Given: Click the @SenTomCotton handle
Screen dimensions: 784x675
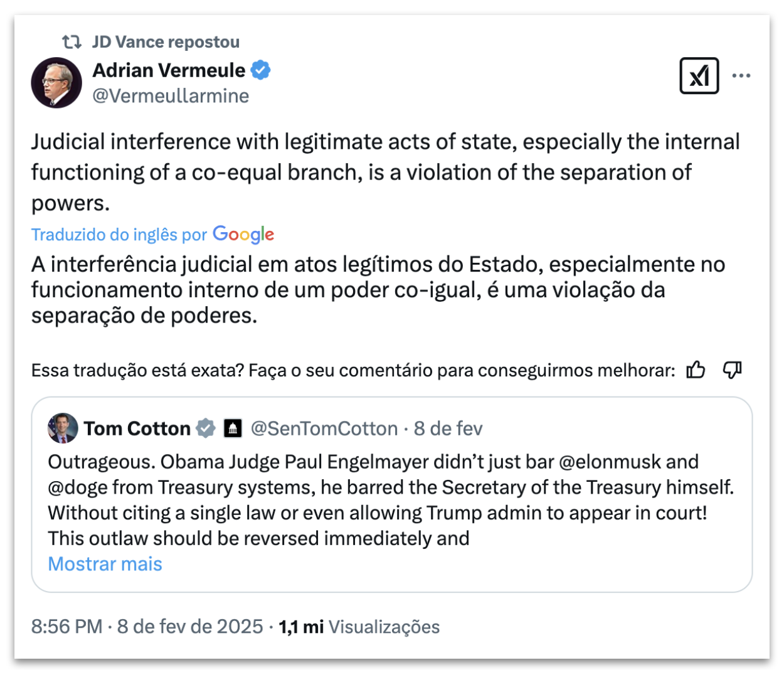Looking at the screenshot, I should 324,428.
